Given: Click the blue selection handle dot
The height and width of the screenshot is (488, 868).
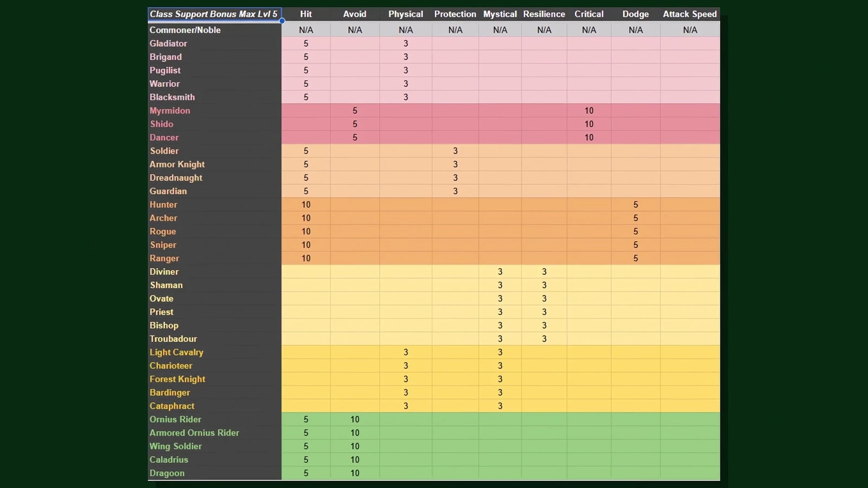Looking at the screenshot, I should click(x=282, y=21).
